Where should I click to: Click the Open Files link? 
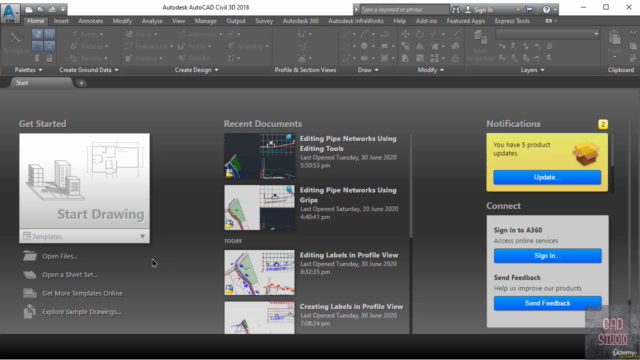click(60, 256)
